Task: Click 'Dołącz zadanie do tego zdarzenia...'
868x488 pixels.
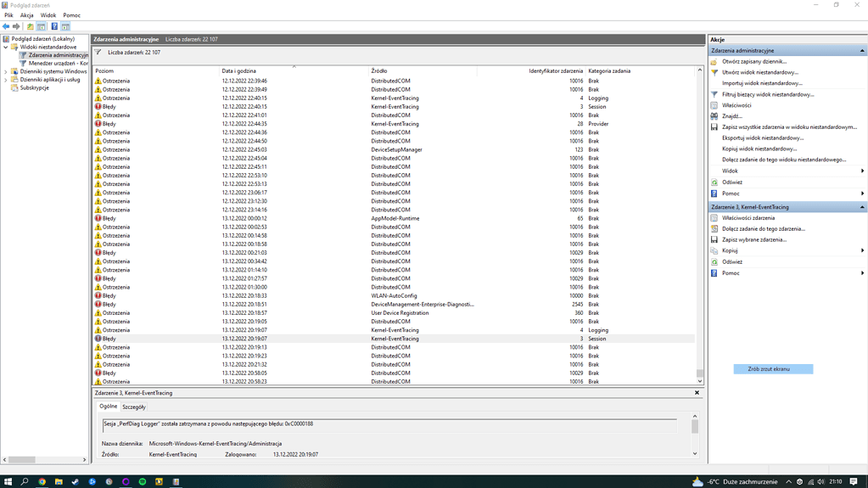Action: 763,228
